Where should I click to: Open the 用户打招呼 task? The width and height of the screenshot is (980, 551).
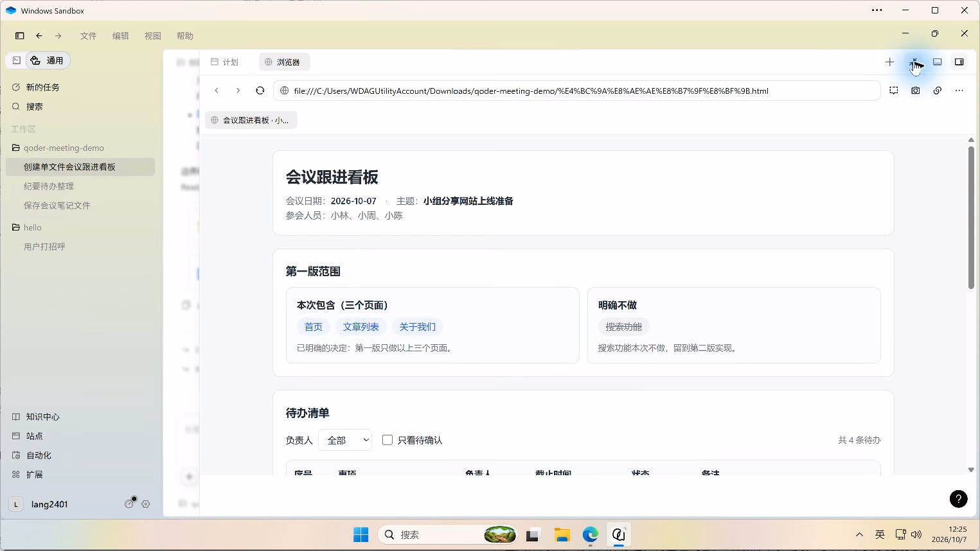click(x=80, y=247)
